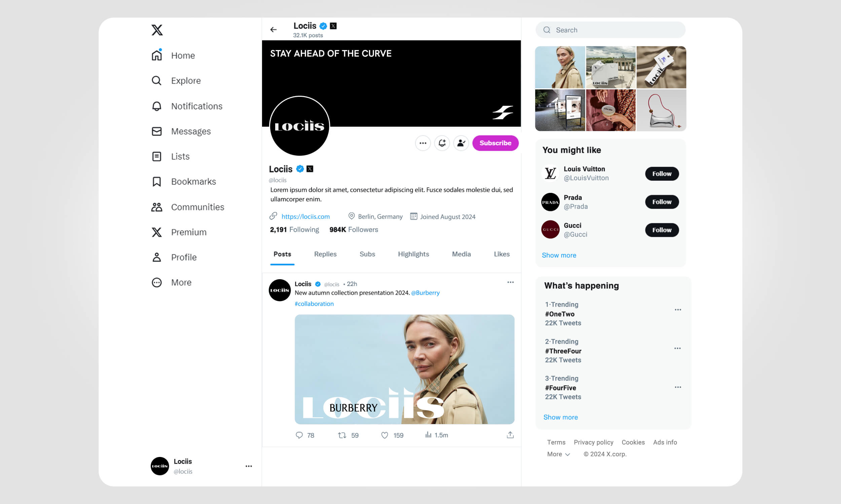The height and width of the screenshot is (504, 841).
Task: Open the options menu for #OneTwo trend
Action: [x=678, y=310]
